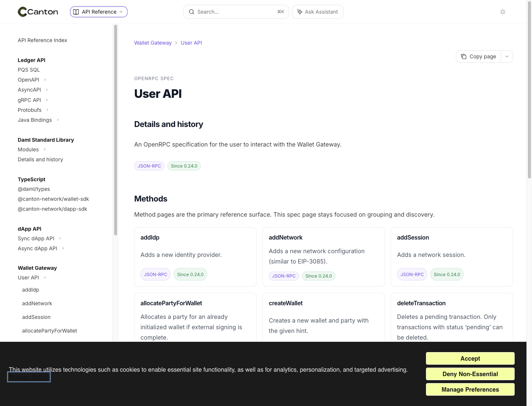Expand Async dApp API chevron
Viewport: 532px width, 406px height.
click(63, 248)
